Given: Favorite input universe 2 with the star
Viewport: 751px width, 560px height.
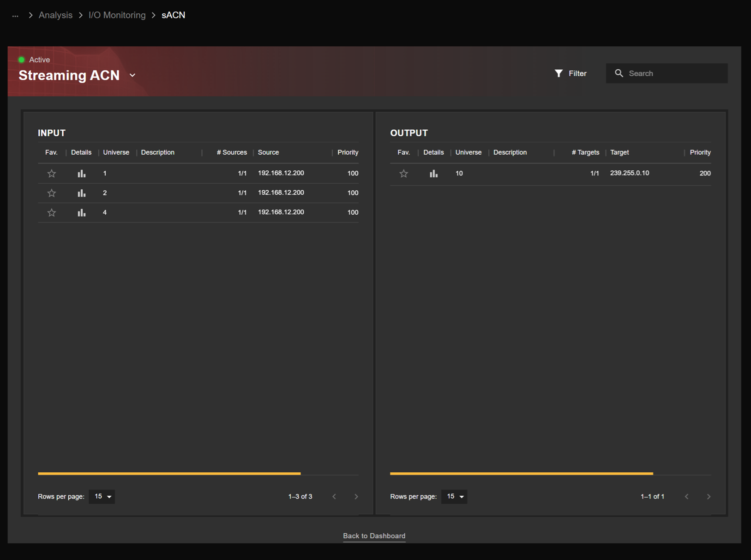Looking at the screenshot, I should tap(52, 193).
